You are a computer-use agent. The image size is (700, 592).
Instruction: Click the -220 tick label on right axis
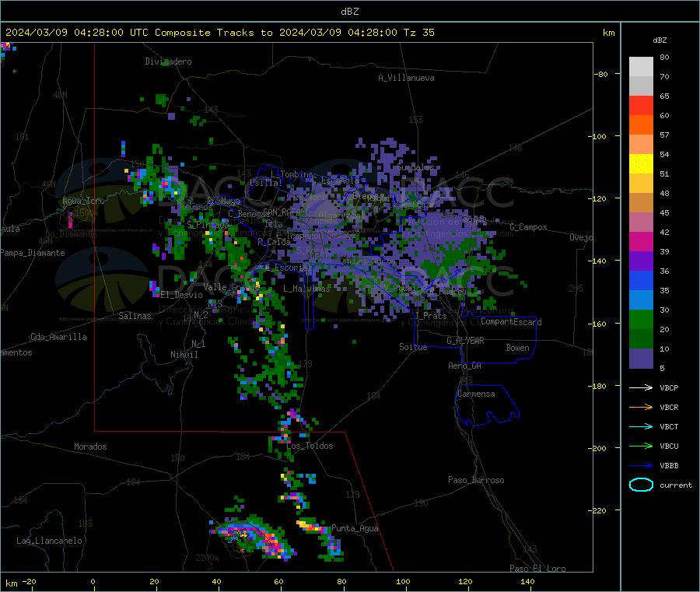tap(597, 511)
